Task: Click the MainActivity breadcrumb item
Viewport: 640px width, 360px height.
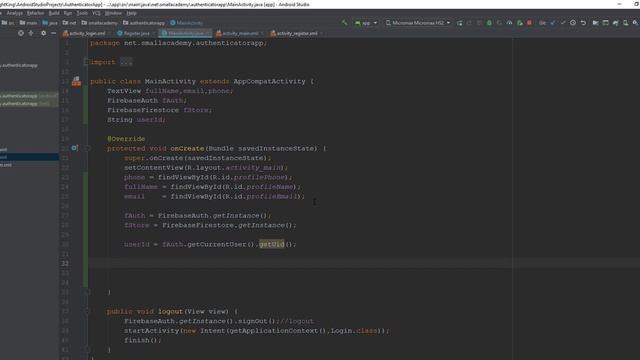Action: click(x=187, y=23)
